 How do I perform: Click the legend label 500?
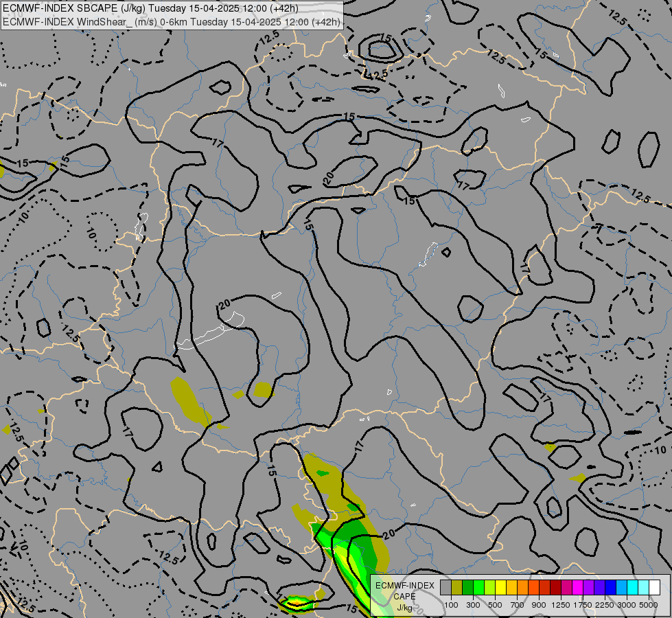point(495,605)
